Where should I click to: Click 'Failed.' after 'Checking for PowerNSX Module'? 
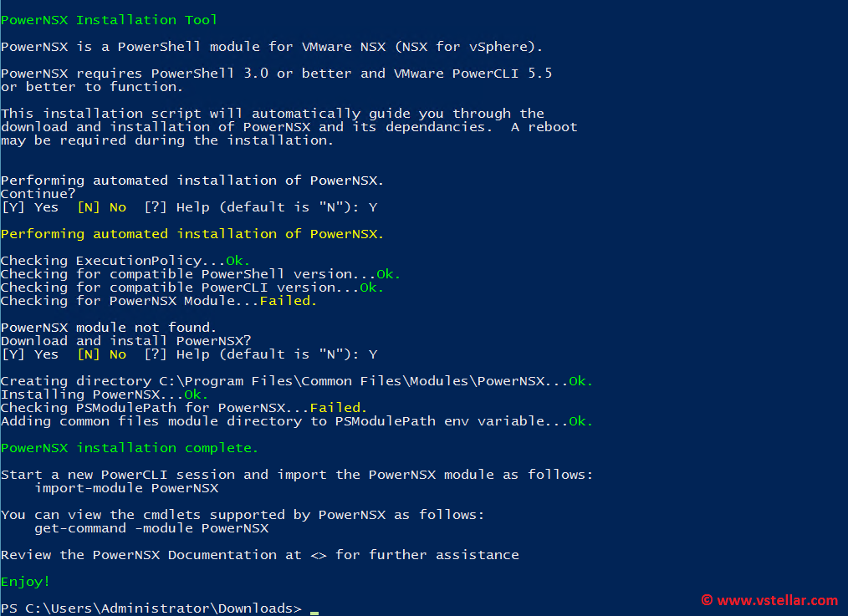289,301
